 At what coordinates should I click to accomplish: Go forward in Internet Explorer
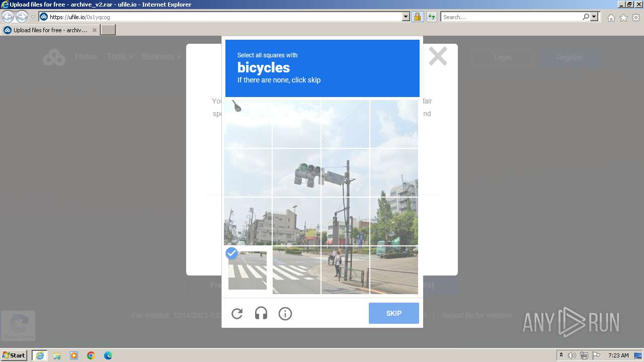pyautogui.click(x=22, y=17)
